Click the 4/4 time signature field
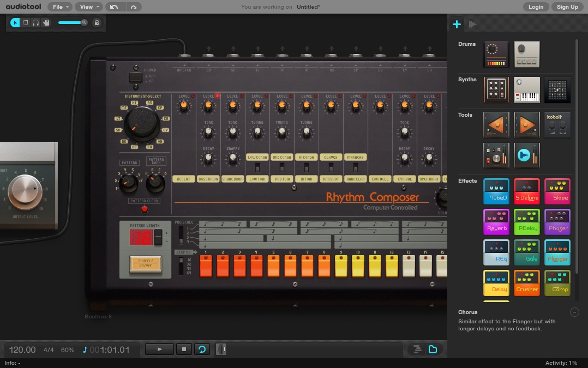This screenshot has height=368, width=588. pyautogui.click(x=49, y=350)
